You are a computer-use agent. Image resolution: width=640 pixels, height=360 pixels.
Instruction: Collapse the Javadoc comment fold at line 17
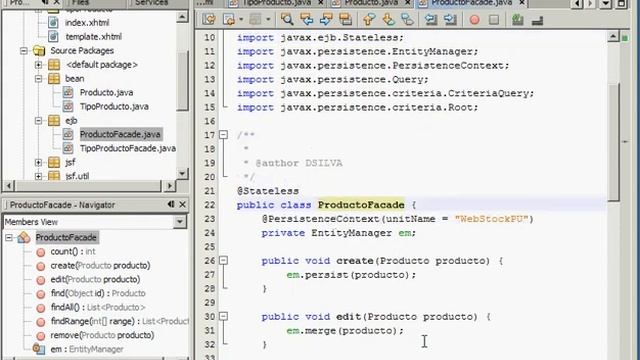tap(223, 134)
